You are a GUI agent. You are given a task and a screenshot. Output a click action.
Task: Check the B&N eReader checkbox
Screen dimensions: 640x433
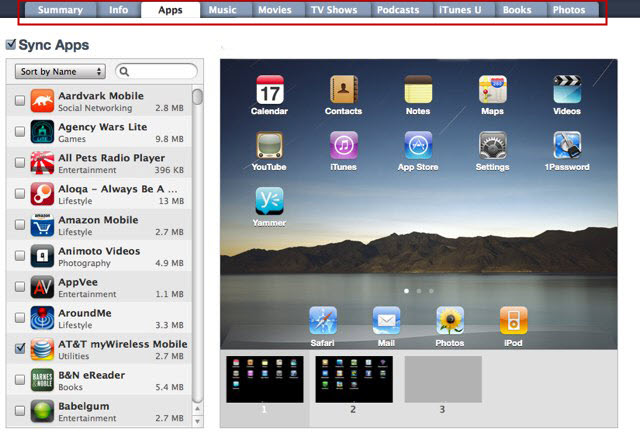20,380
